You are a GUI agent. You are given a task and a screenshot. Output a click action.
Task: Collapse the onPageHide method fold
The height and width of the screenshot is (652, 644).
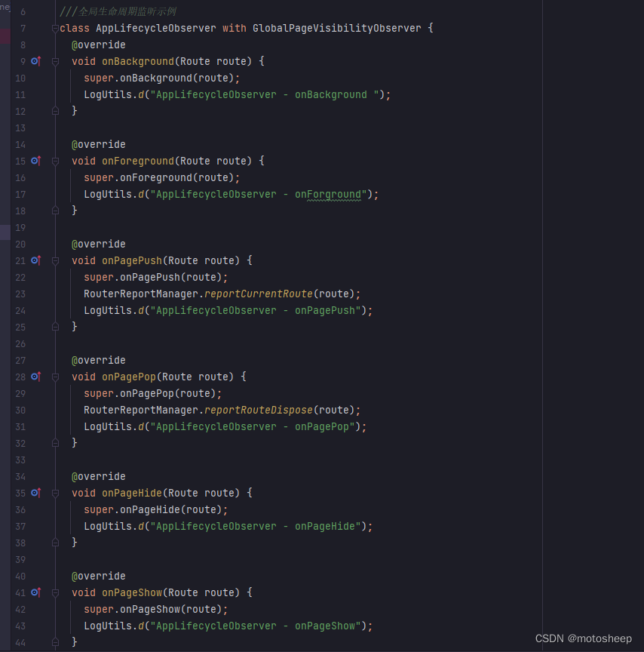55,494
